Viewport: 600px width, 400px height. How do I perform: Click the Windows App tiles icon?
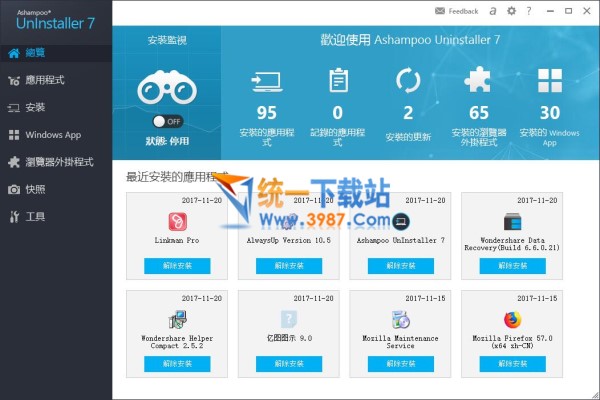click(x=550, y=80)
